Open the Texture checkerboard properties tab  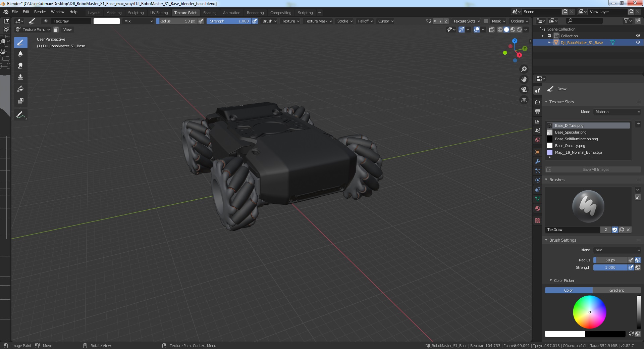538,220
